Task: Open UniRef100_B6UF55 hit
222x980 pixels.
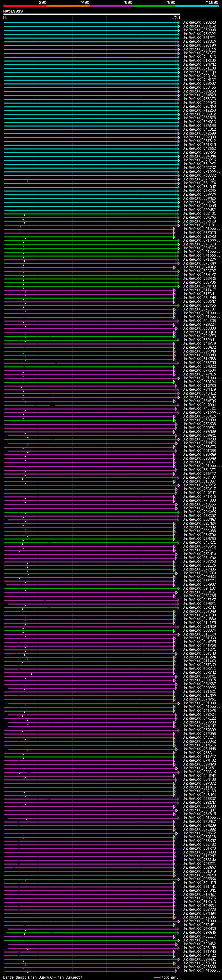Action: [199, 88]
